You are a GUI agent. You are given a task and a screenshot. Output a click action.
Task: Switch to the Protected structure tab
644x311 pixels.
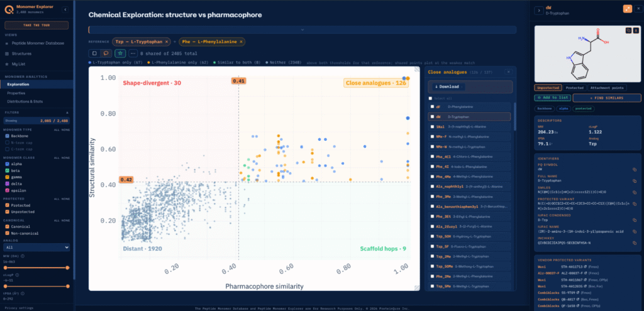pyautogui.click(x=574, y=88)
